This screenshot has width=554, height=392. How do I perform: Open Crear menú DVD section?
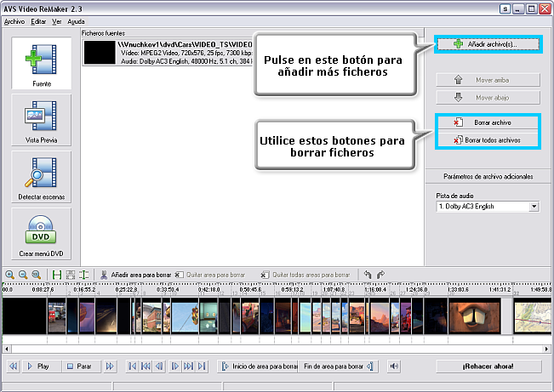click(x=42, y=234)
